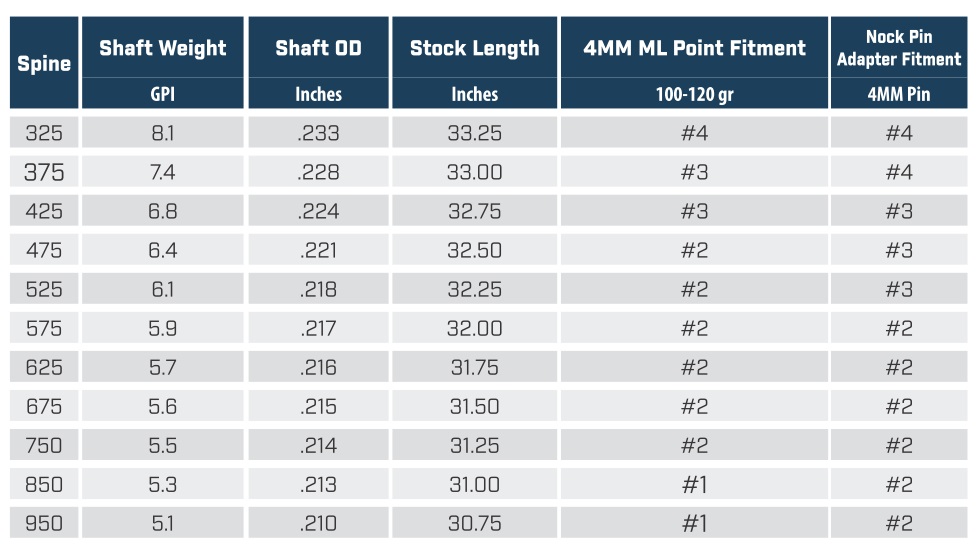Viewport: 980px width, 548px height.
Task: Select the 4MM ML Point Fitment header
Action: tap(694, 47)
